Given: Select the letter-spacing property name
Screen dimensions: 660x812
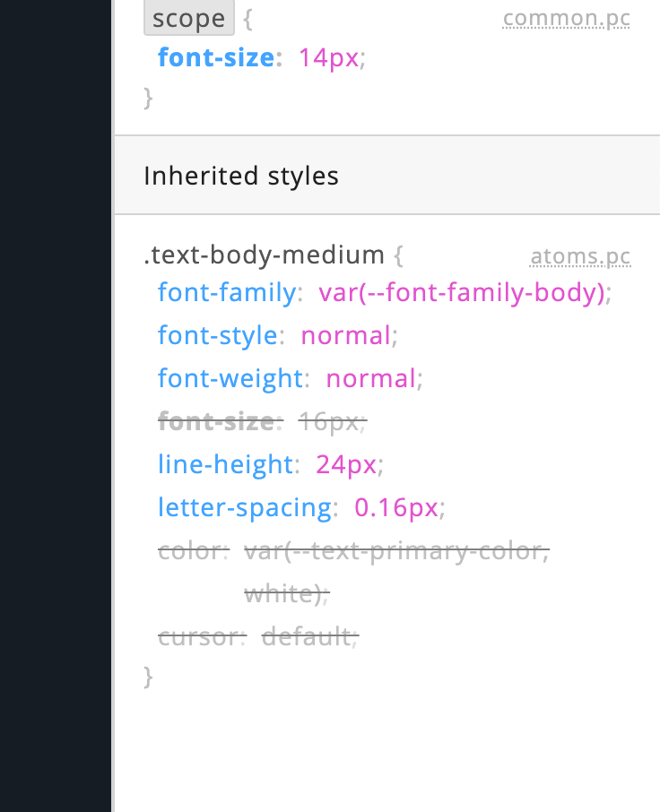Looking at the screenshot, I should 245,507.
